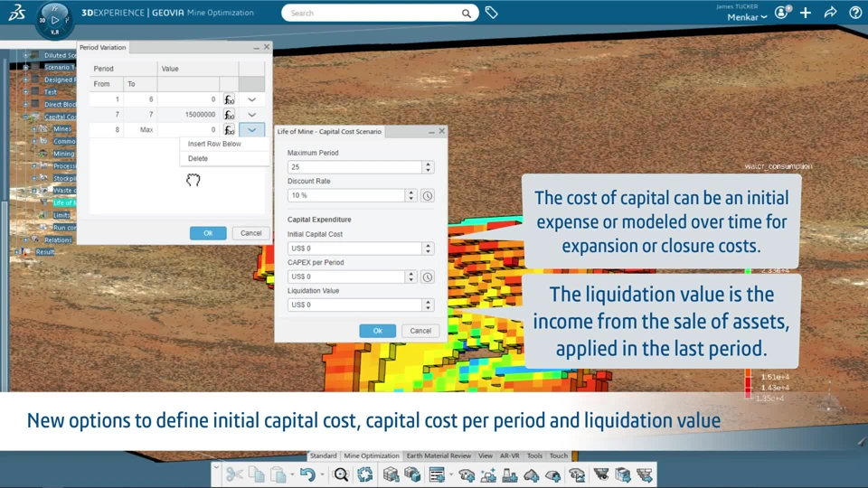Click the block model cube icon
The image size is (868, 488).
(x=391, y=474)
